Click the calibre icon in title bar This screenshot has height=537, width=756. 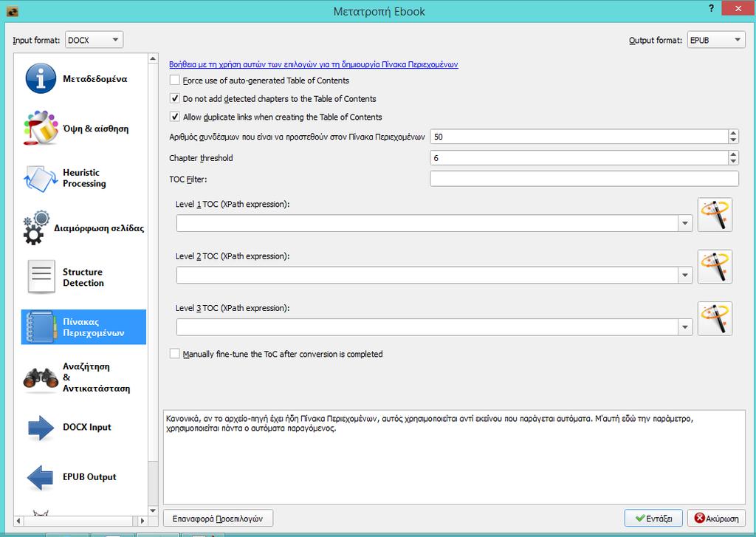[x=12, y=11]
